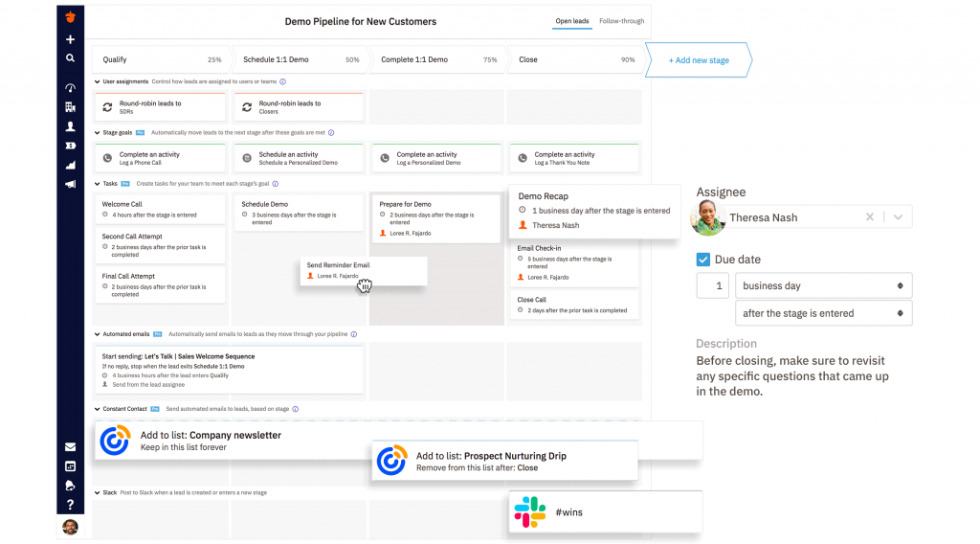Select the Open leads tab
This screenshot has width=980, height=544.
[572, 21]
